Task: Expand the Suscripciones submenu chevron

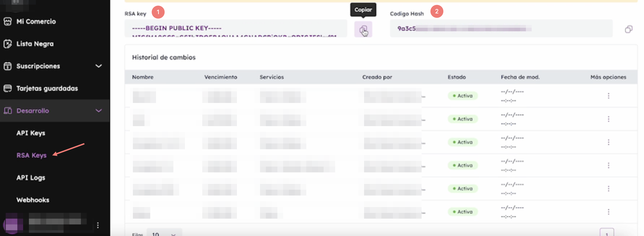Action: [x=99, y=66]
